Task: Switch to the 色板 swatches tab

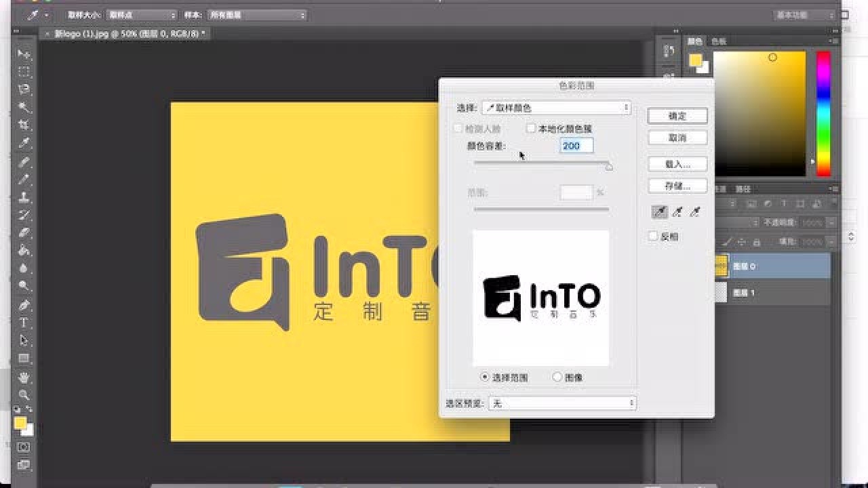Action: [x=719, y=41]
